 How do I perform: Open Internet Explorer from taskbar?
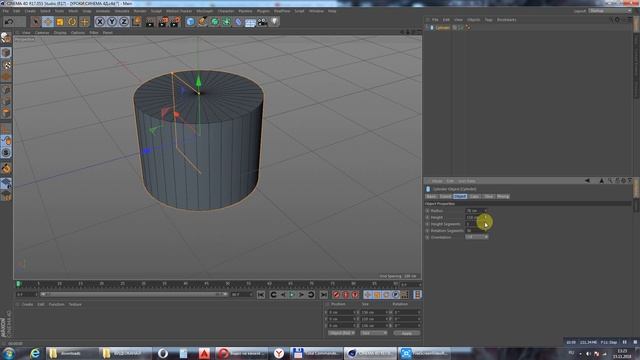pyautogui.click(x=35, y=353)
